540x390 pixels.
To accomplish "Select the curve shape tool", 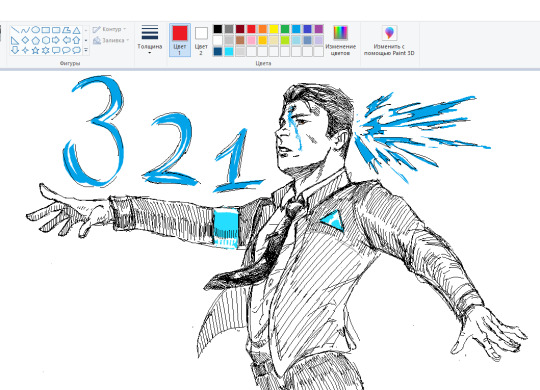I will pos(25,30).
